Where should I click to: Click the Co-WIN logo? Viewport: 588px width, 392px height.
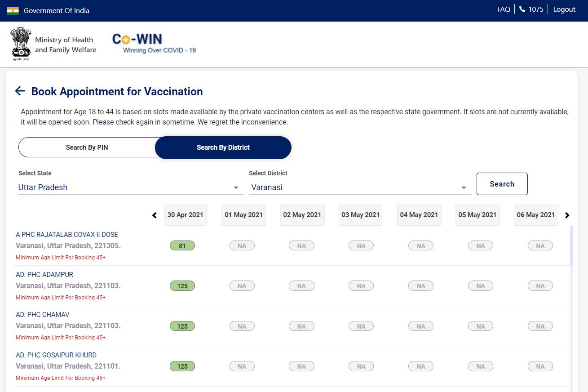click(x=154, y=44)
